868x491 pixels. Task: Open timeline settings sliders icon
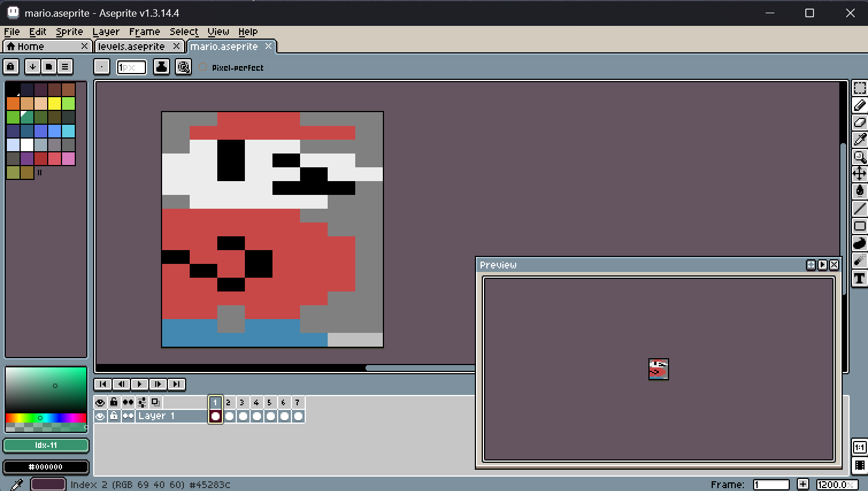coord(141,402)
